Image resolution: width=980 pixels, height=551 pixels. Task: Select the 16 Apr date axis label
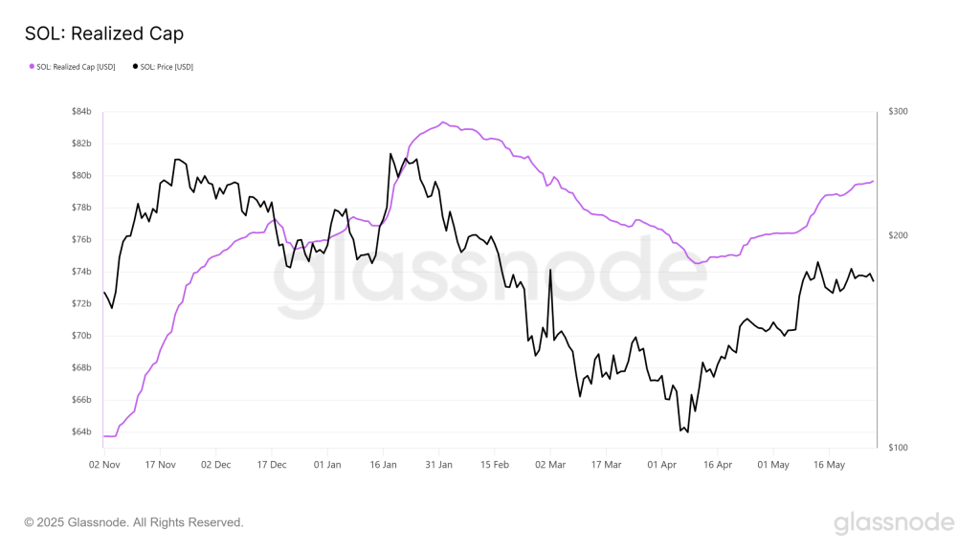pyautogui.click(x=718, y=465)
